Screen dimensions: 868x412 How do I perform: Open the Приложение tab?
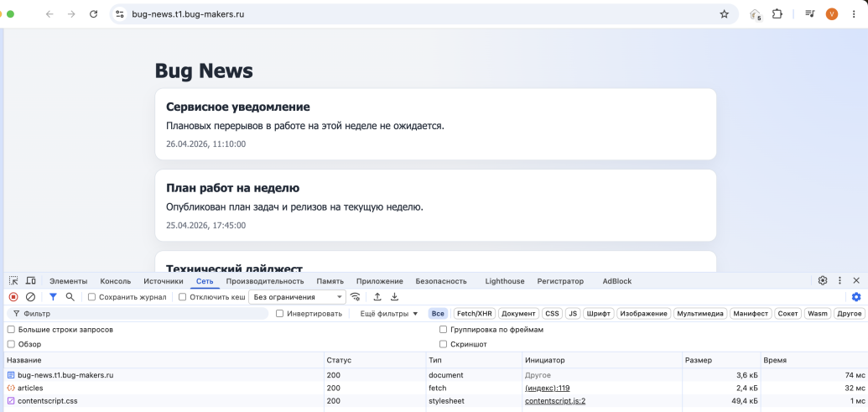click(380, 281)
